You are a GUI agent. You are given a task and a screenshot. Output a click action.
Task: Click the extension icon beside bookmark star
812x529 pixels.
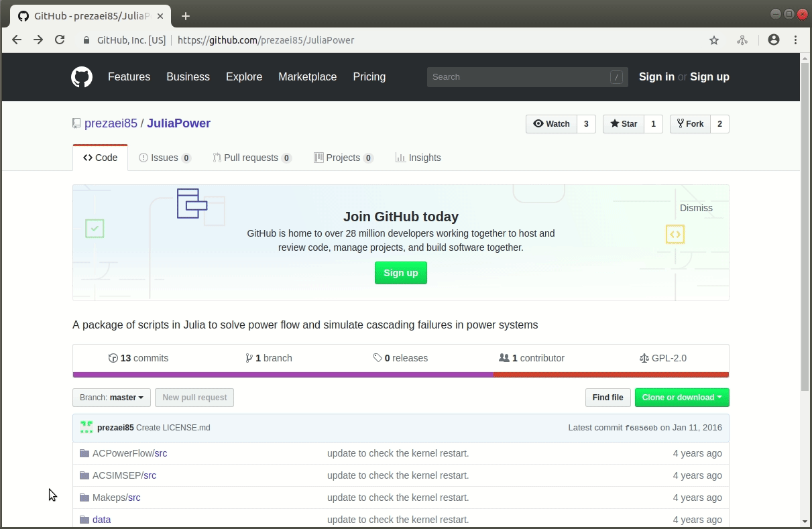tap(742, 40)
